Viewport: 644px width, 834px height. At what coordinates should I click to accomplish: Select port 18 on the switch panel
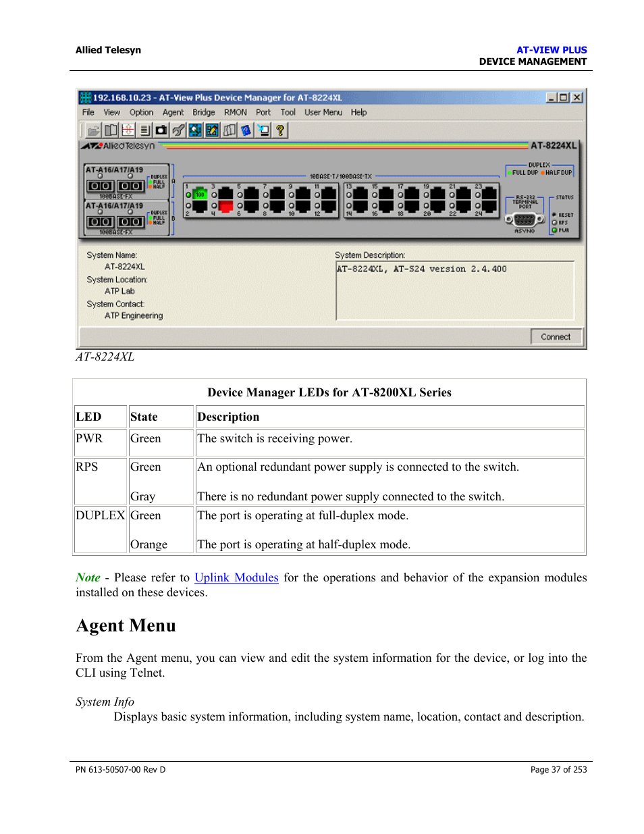click(x=412, y=206)
